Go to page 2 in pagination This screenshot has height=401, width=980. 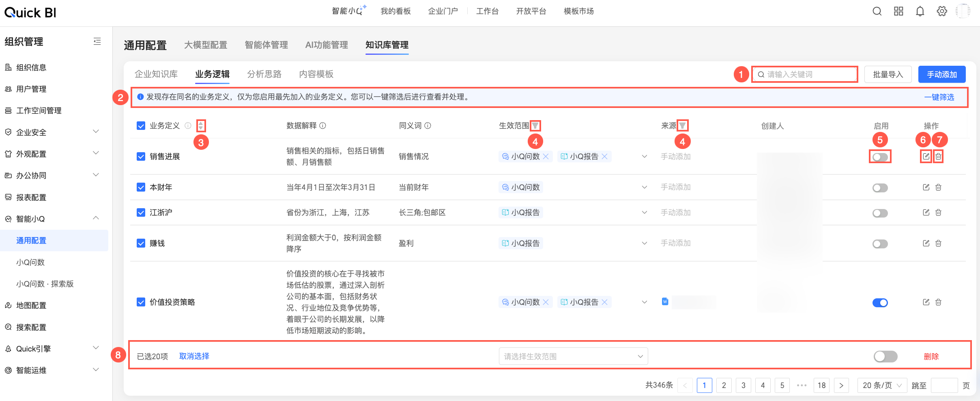[724, 385]
